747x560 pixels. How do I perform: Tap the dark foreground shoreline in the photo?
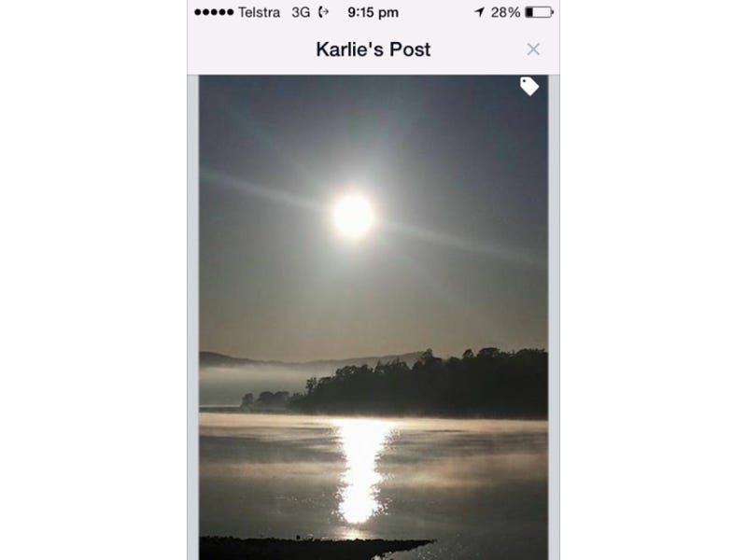coord(315,548)
